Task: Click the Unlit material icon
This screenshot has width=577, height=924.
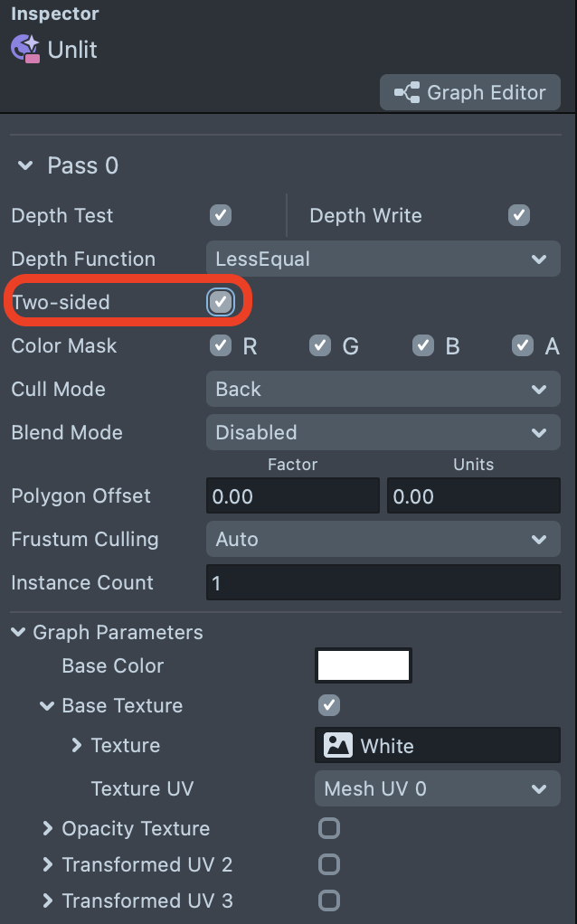Action: pyautogui.click(x=25, y=49)
